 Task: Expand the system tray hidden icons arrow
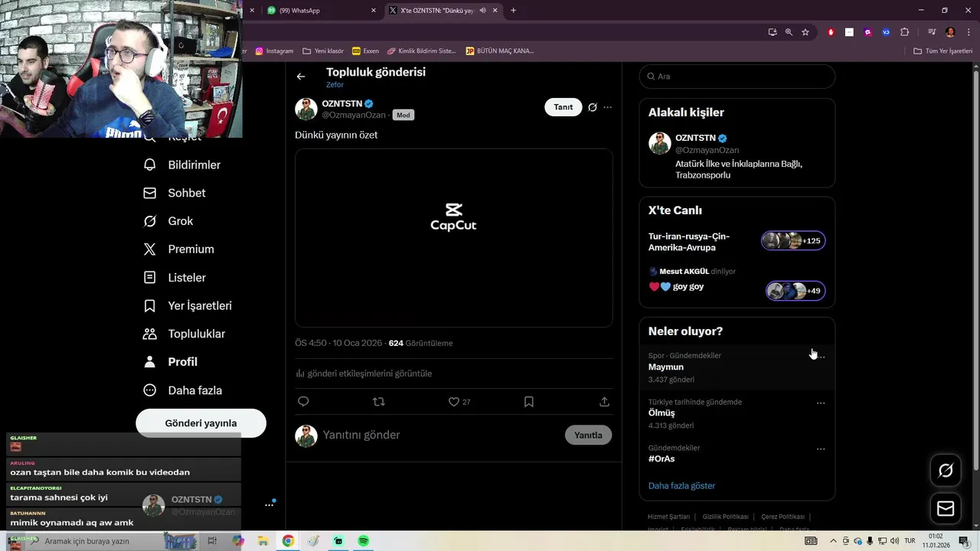click(834, 541)
